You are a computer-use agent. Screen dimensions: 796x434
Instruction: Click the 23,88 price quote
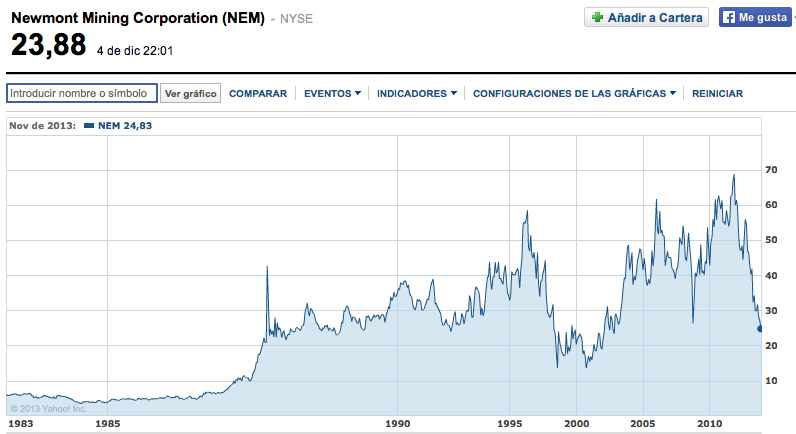pos(49,45)
